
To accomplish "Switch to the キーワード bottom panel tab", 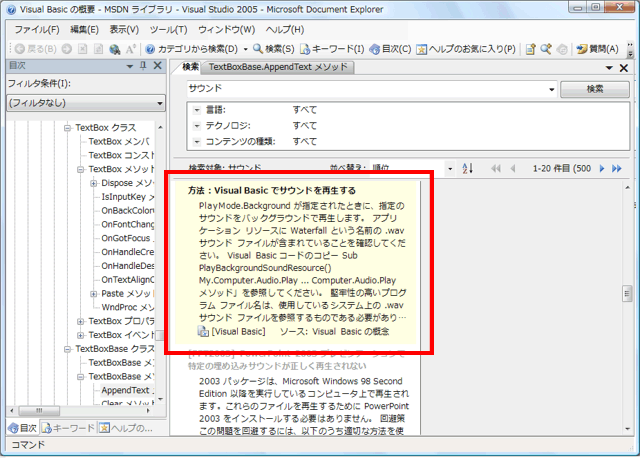I will click(69, 428).
